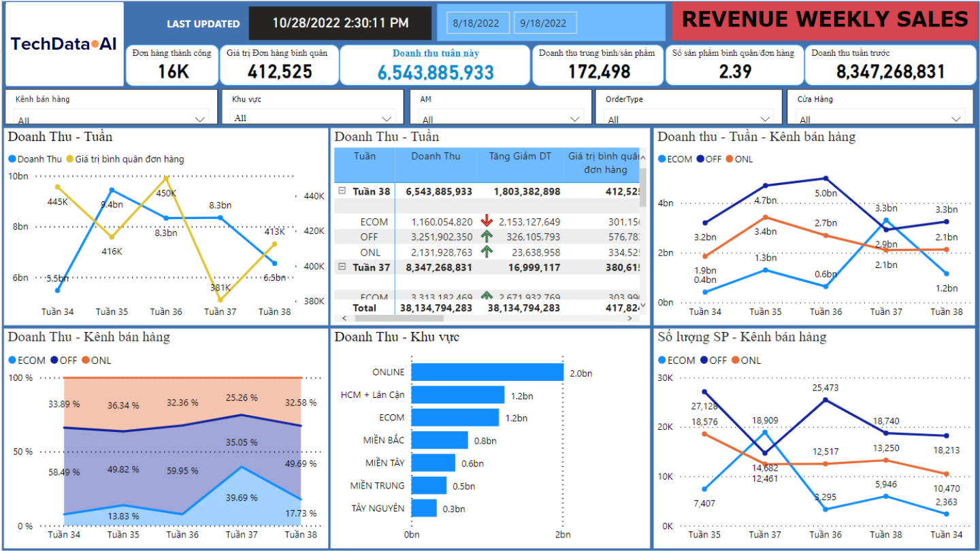Image resolution: width=980 pixels, height=551 pixels.
Task: Collapse the Tuần 38 row group
Action: [x=342, y=192]
